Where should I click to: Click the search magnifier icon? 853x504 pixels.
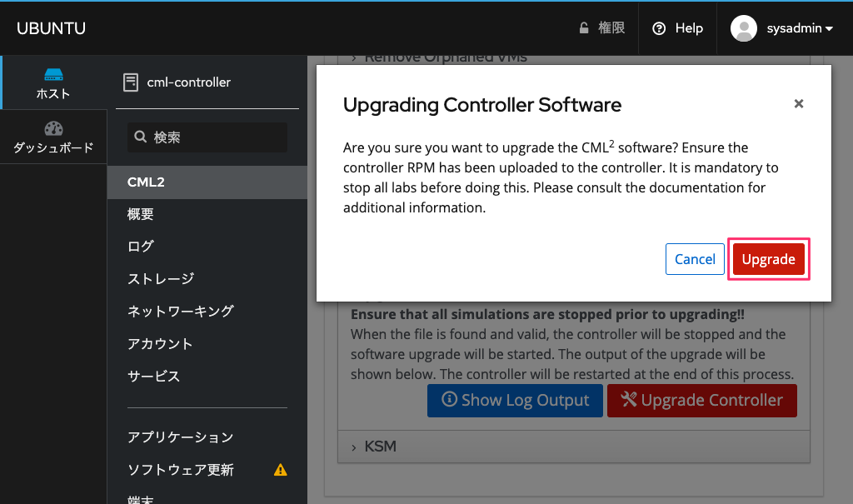[140, 137]
